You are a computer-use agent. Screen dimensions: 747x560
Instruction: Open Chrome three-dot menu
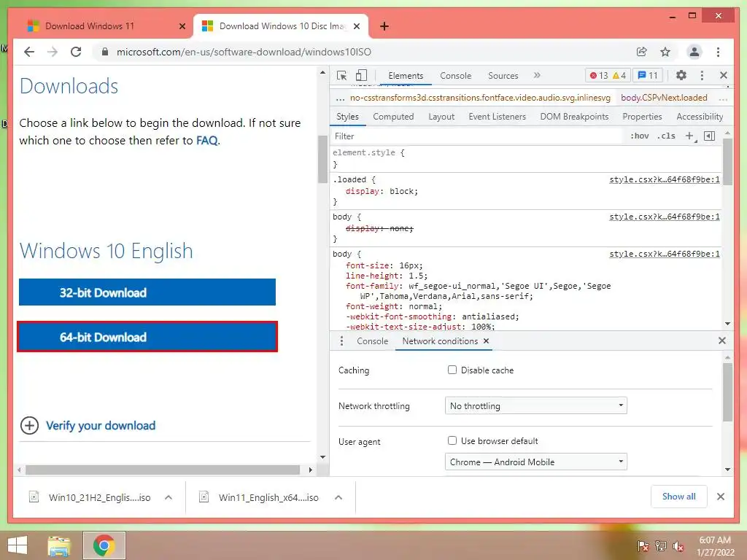pyautogui.click(x=718, y=52)
